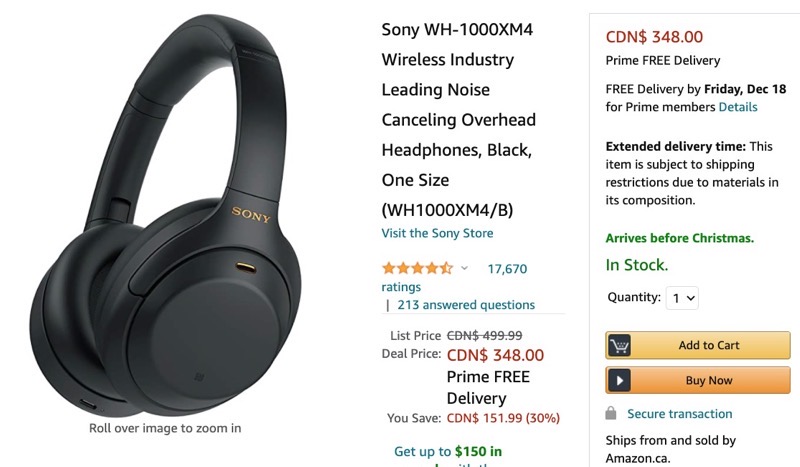Click the padlock icon beside Secure transaction
This screenshot has height=467, width=800.
pos(611,413)
